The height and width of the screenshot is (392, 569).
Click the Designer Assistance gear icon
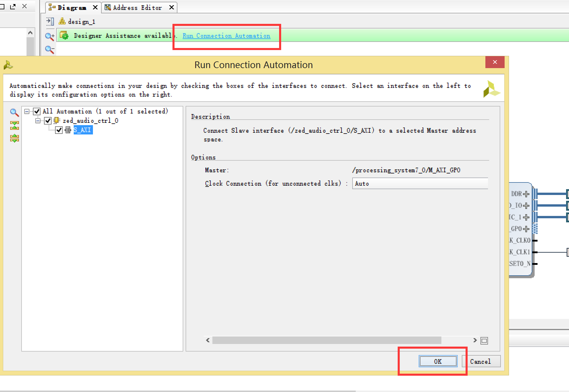(x=64, y=36)
